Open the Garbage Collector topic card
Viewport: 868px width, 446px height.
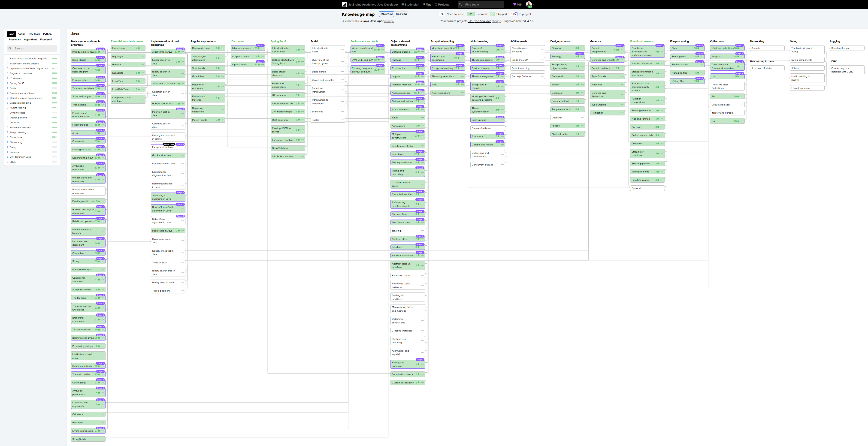527,76
